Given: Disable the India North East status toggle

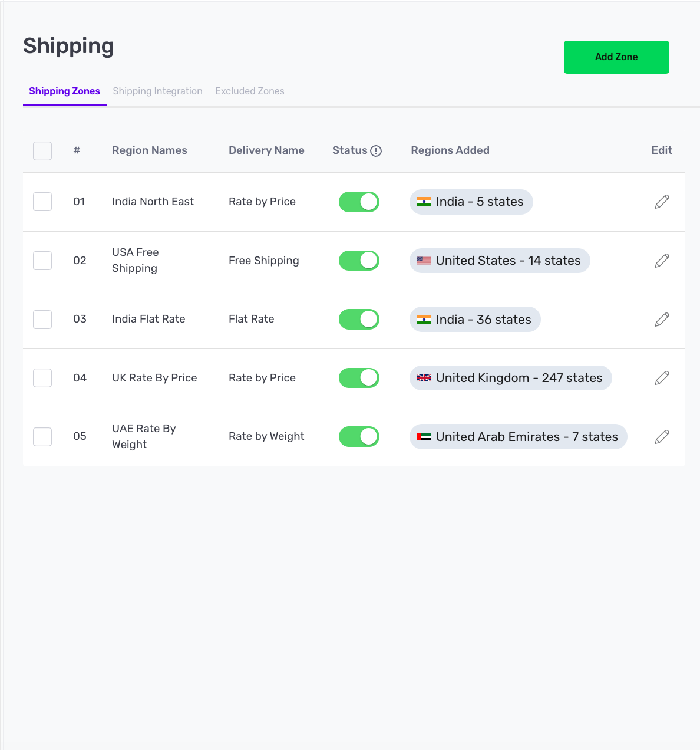Looking at the screenshot, I should click(x=359, y=202).
